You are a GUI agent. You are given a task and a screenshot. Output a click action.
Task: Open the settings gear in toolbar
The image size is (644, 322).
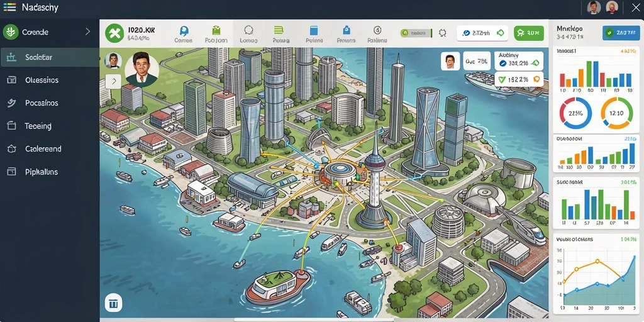(442, 33)
